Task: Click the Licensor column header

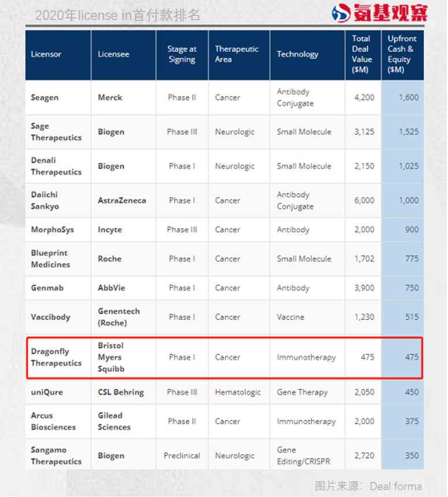Action: point(46,54)
